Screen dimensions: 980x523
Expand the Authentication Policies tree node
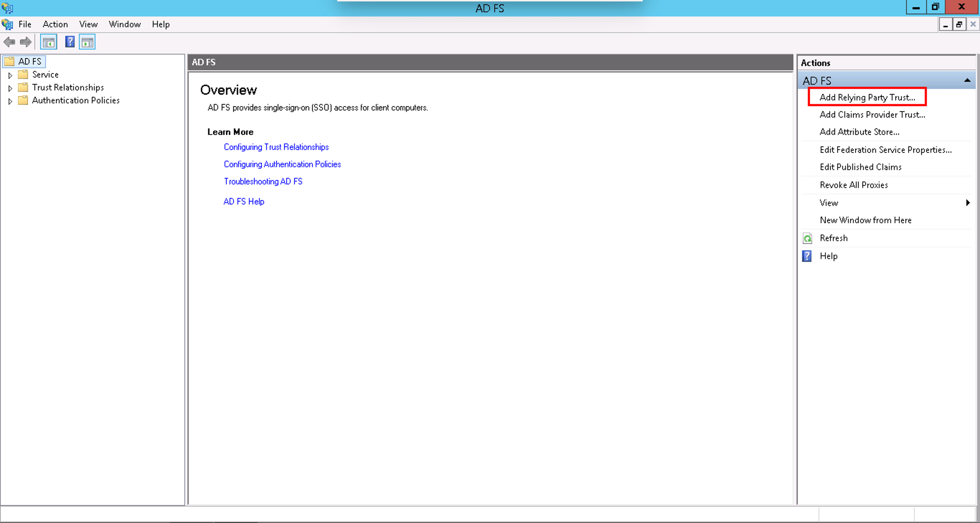[x=10, y=101]
